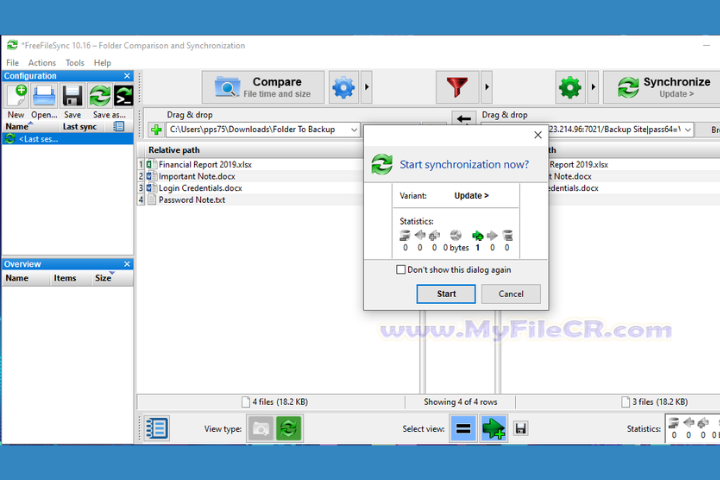
Task: Add folder pair with green plus
Action: point(156,130)
